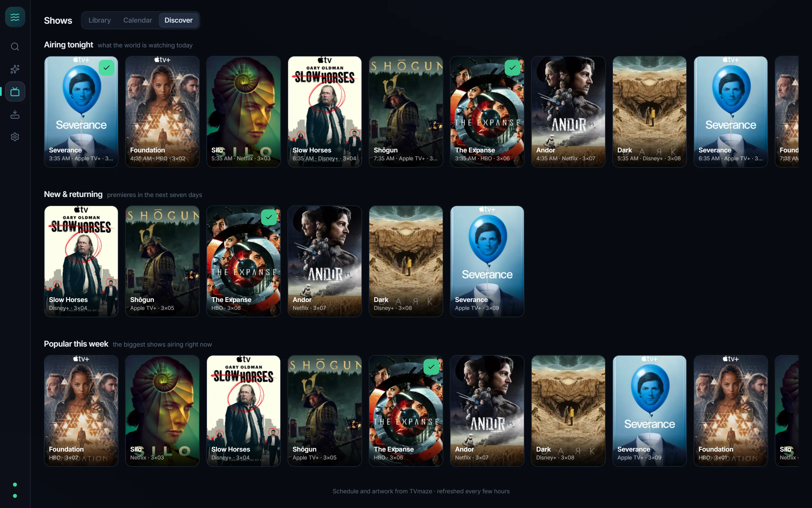Open Dark card in Popular this week

(x=568, y=411)
